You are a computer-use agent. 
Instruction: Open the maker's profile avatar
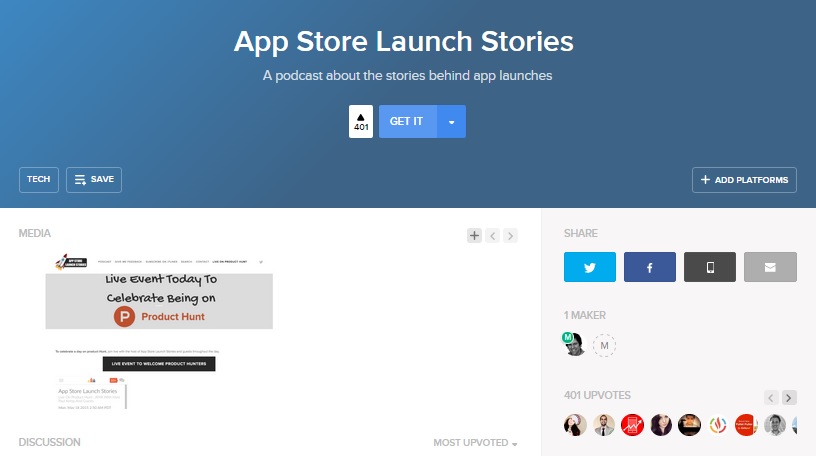click(575, 344)
